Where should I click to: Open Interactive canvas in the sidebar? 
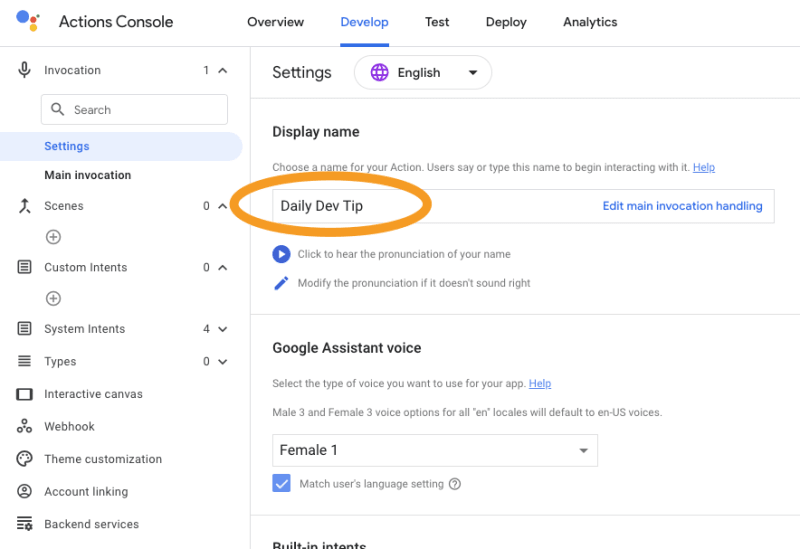pos(93,394)
